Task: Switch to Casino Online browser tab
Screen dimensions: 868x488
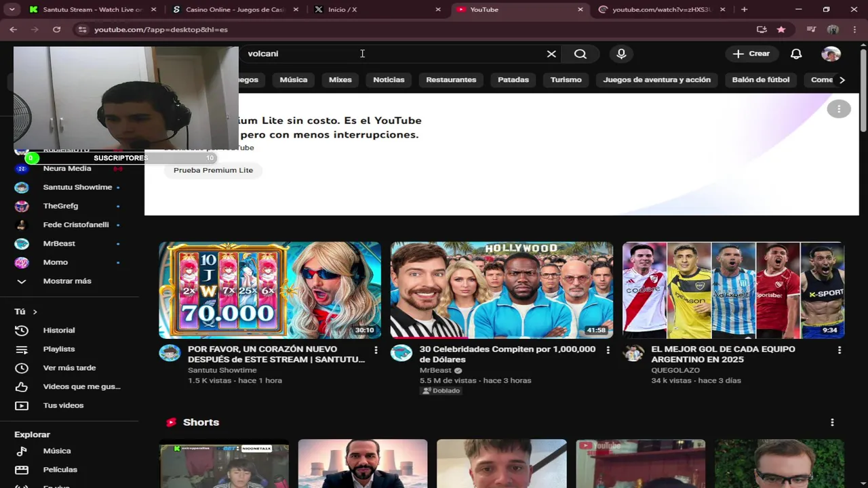Action: (236, 9)
